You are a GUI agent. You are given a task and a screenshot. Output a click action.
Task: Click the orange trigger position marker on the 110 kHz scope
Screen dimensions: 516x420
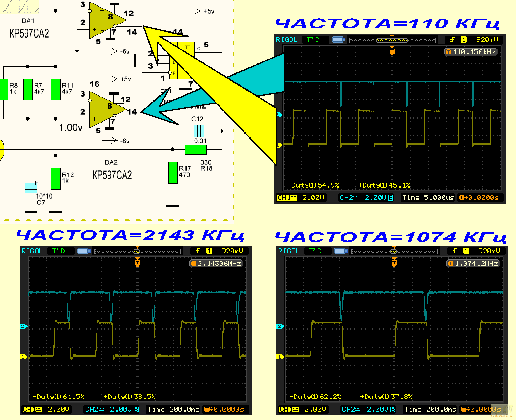point(392,50)
